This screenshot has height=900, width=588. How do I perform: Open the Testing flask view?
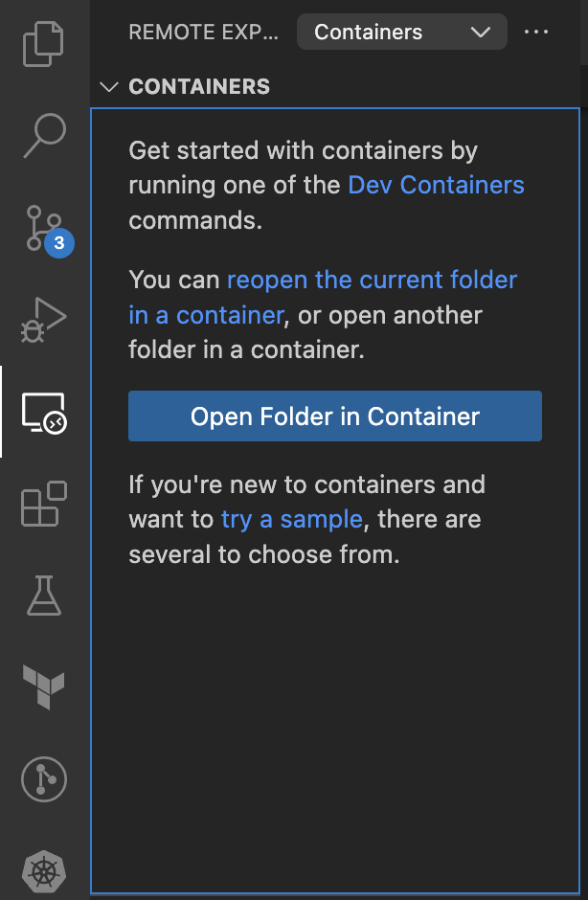point(44,596)
